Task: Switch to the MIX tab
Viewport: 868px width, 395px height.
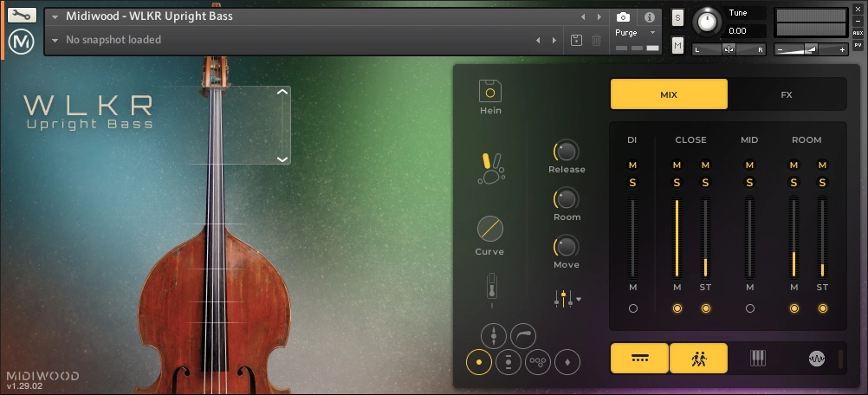Action: [668, 94]
